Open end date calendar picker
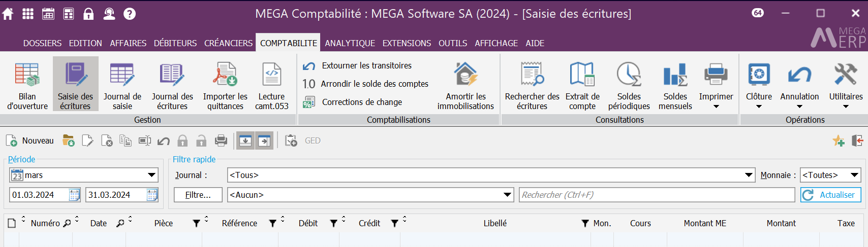The image size is (868, 247). 152,195
